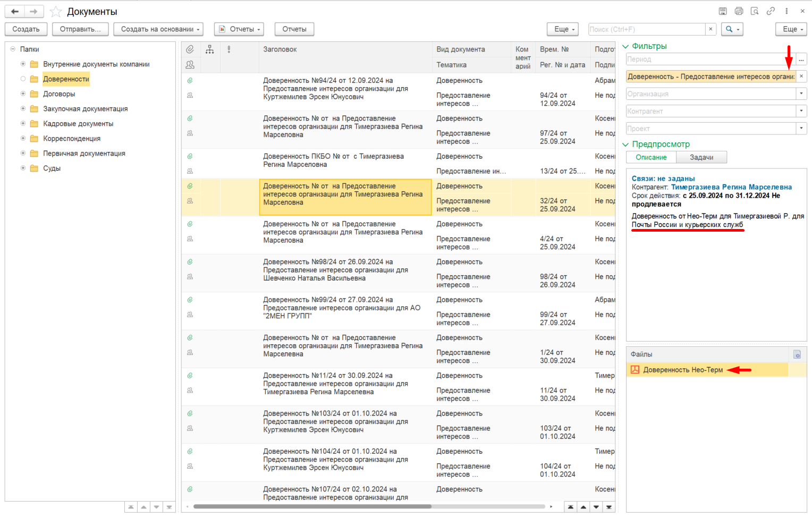This screenshot has height=518, width=812.
Task: Select the Суды folder
Action: click(52, 168)
